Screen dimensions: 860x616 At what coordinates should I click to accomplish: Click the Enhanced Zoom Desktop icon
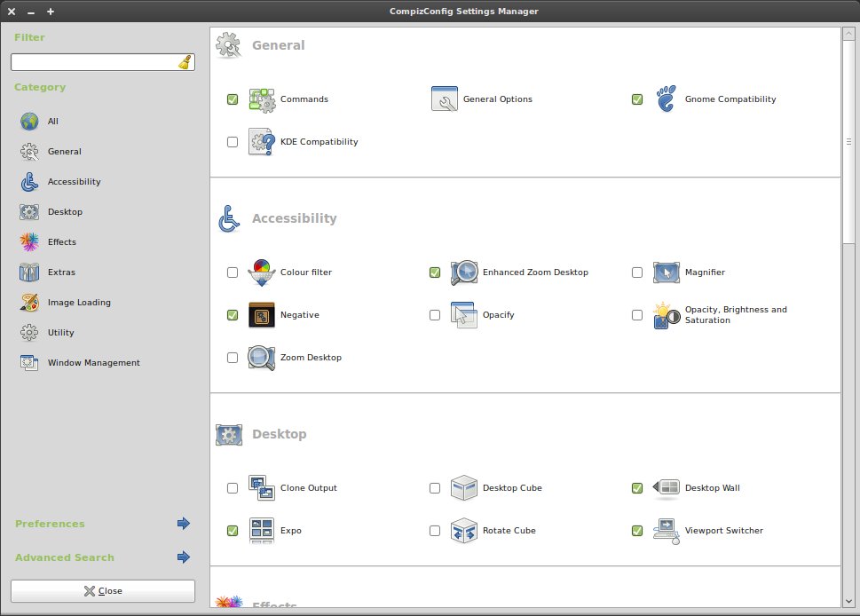point(464,272)
